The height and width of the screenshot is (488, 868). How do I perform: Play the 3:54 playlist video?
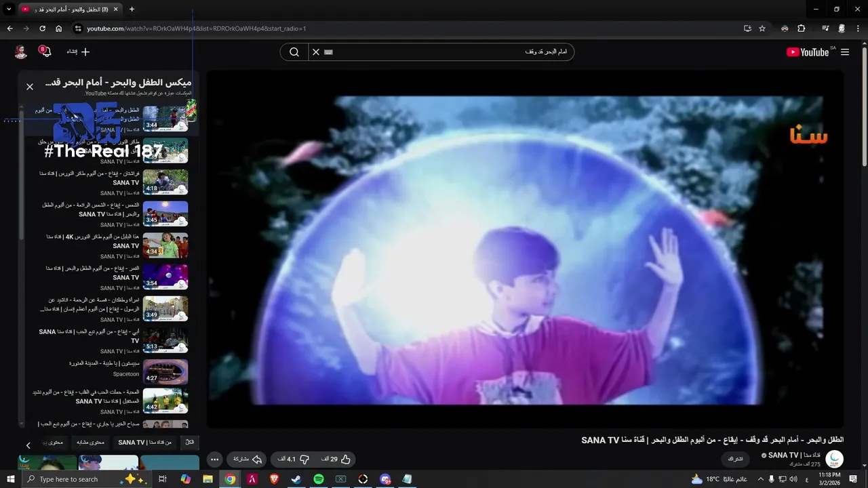click(165, 277)
